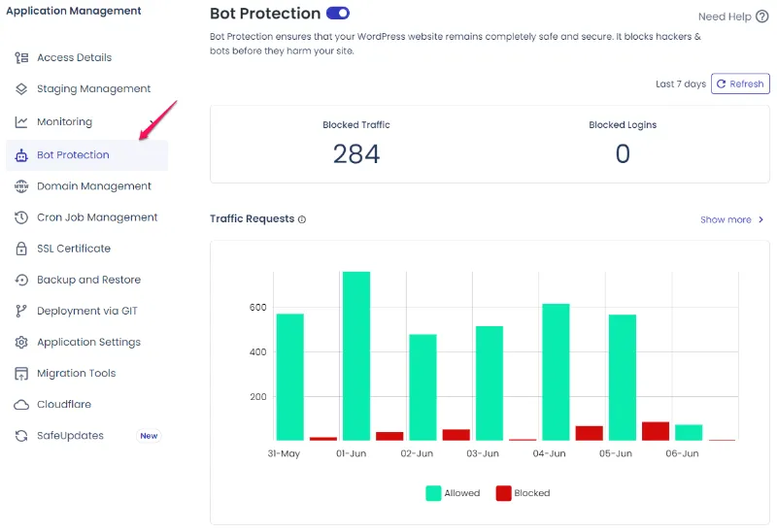Viewport: 777px width, 532px height.
Task: Click the Access Details sidebar icon
Action: (21, 58)
